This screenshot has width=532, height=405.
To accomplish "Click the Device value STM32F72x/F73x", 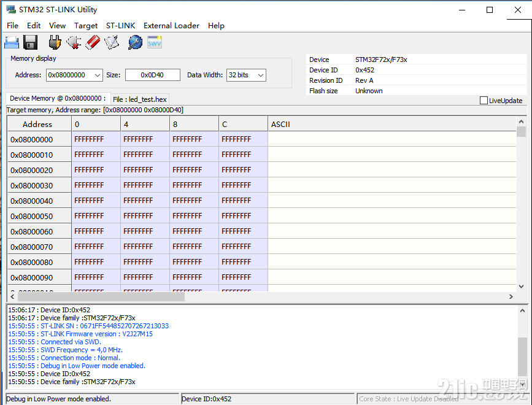I will pos(381,60).
